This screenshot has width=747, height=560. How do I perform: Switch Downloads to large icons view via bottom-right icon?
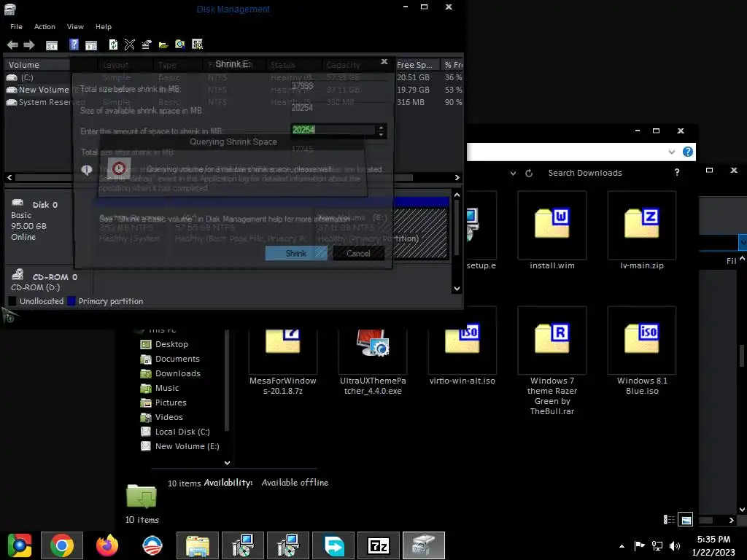coord(686,520)
